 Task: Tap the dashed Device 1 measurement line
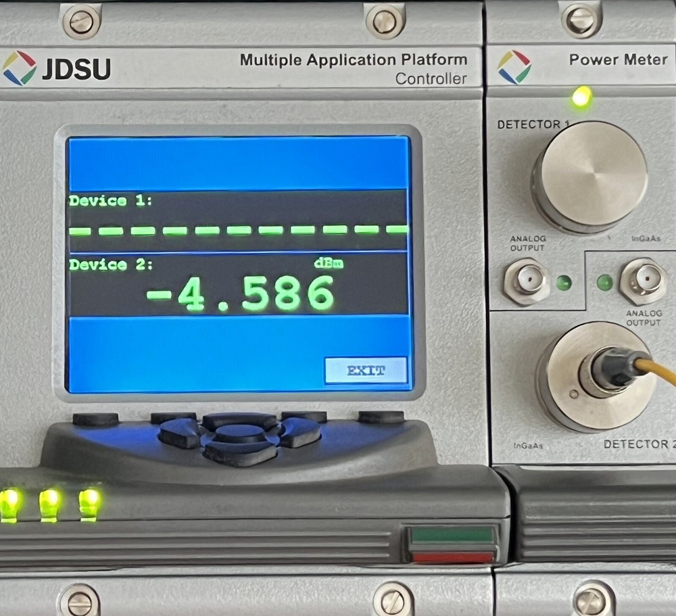coord(237,230)
